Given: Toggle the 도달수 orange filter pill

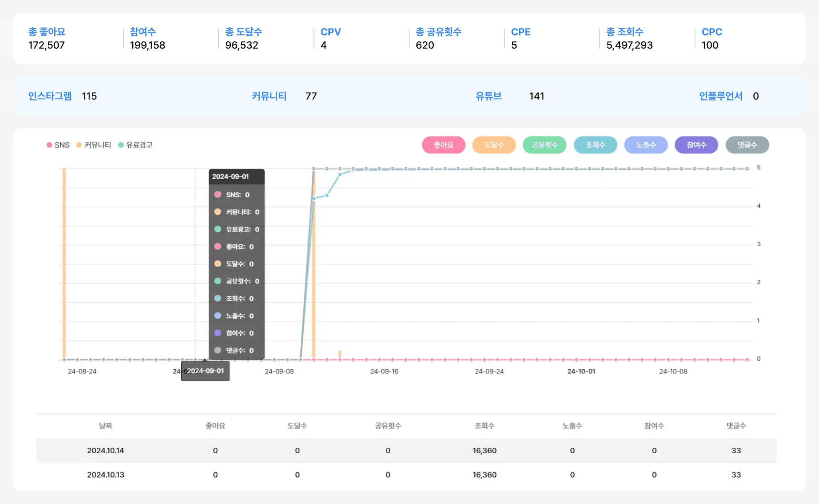Looking at the screenshot, I should 494,145.
